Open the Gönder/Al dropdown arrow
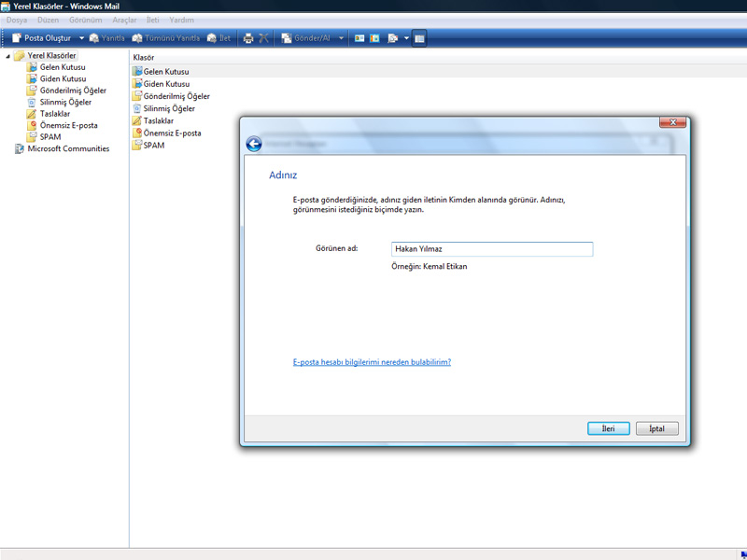747x560 pixels. 341,38
